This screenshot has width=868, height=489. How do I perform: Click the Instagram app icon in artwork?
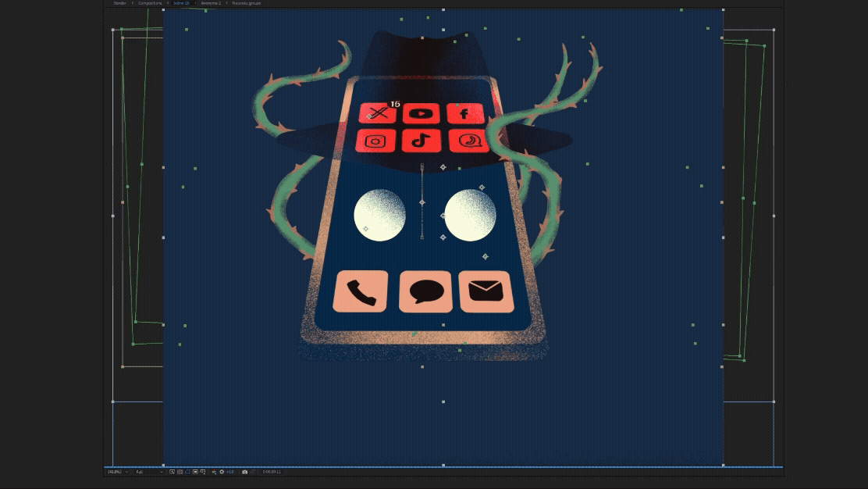[375, 141]
